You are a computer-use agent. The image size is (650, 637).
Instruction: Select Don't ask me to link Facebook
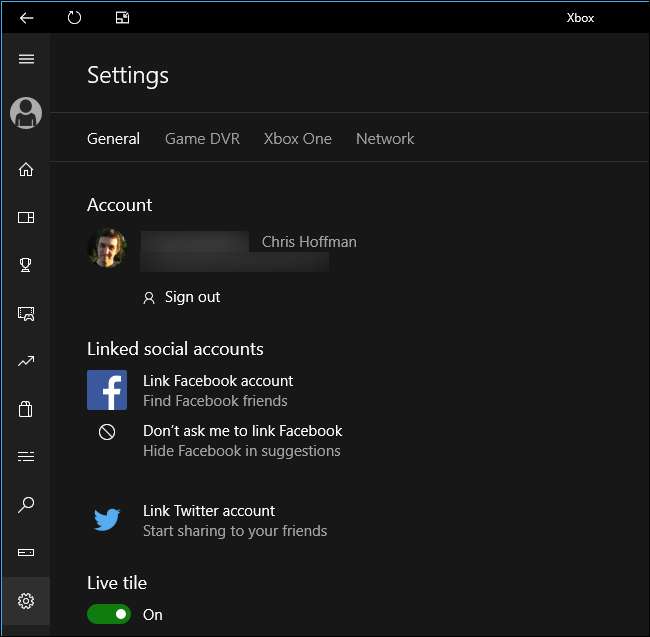point(242,431)
